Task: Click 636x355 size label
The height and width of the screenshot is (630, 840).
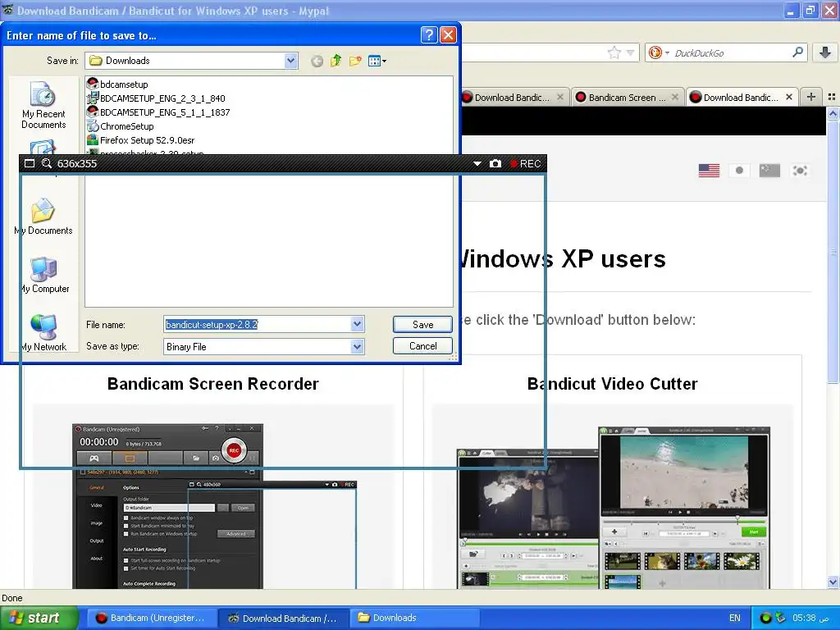Action: pos(77,163)
